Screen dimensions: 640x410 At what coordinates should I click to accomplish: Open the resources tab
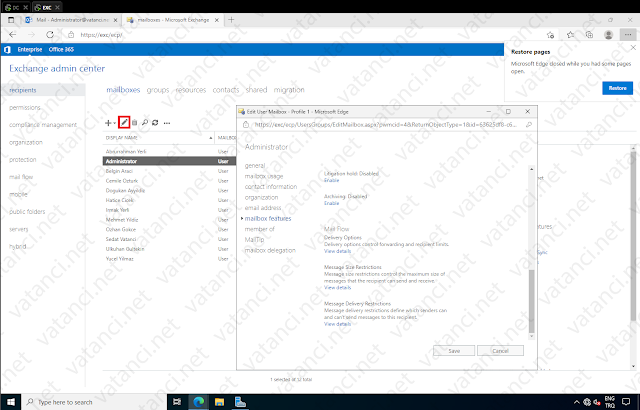pos(191,90)
